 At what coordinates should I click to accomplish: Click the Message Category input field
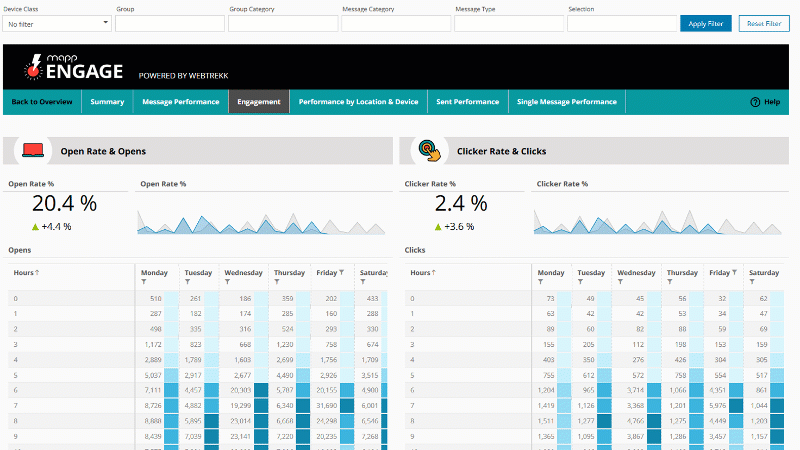[395, 23]
